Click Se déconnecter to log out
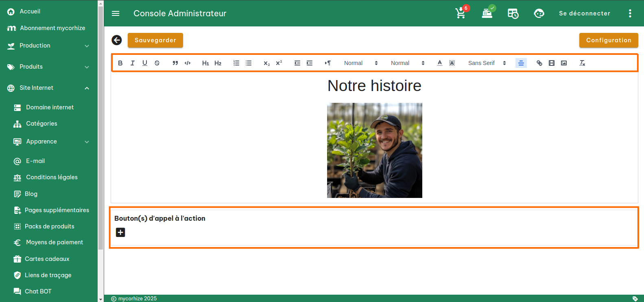Viewport: 644px width, 302px height. 585,13
